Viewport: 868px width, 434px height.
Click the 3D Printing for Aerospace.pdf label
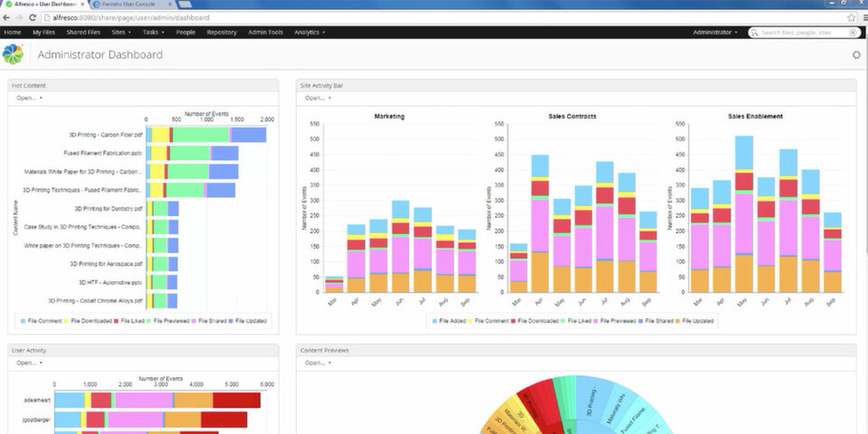(106, 264)
